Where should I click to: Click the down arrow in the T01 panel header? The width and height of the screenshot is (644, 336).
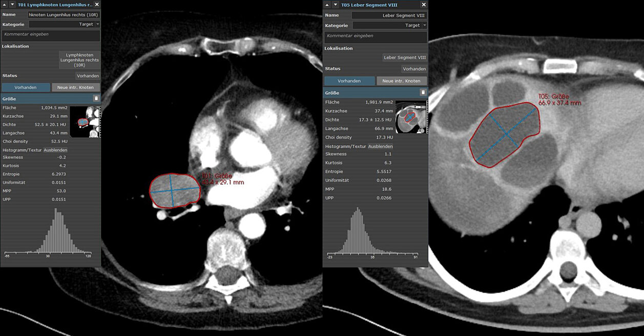(12, 5)
